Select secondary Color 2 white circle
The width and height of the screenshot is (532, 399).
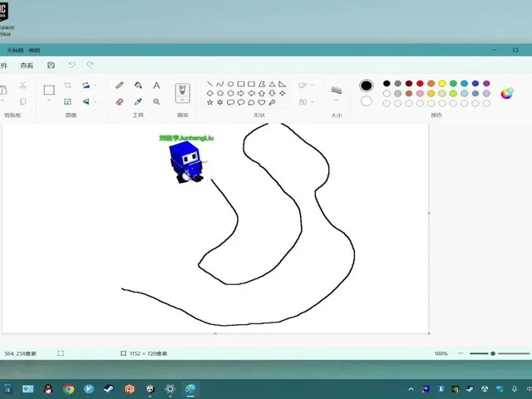pyautogui.click(x=366, y=101)
